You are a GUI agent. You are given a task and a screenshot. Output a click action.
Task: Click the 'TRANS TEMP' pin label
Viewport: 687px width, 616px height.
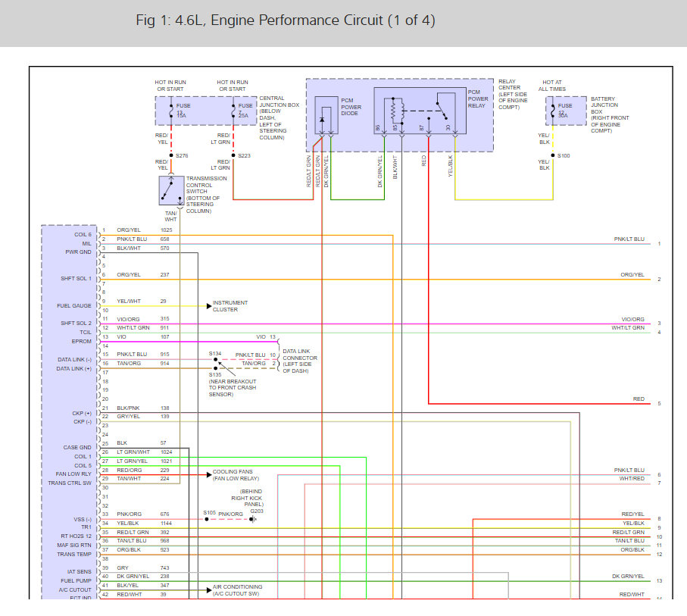74,554
